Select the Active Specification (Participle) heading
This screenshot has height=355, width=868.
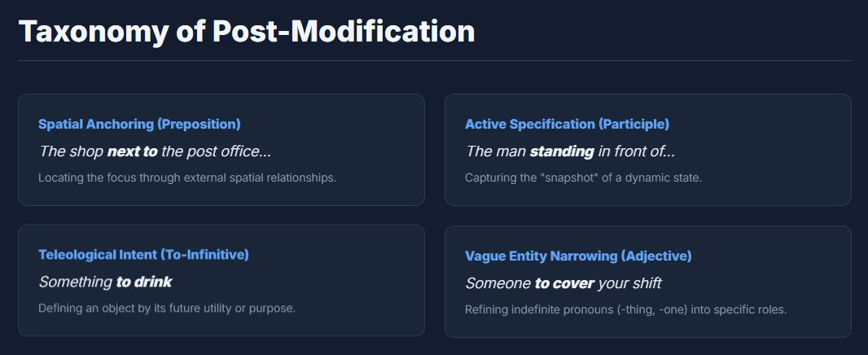[x=567, y=124]
